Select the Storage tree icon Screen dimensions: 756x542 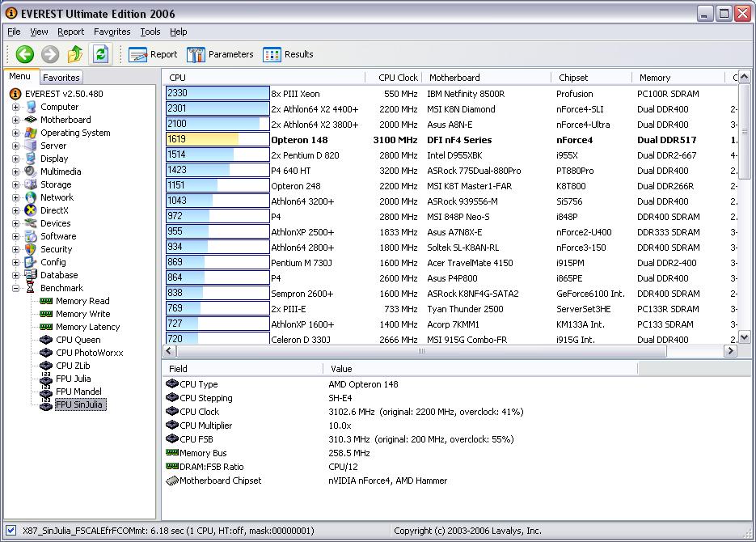31,184
